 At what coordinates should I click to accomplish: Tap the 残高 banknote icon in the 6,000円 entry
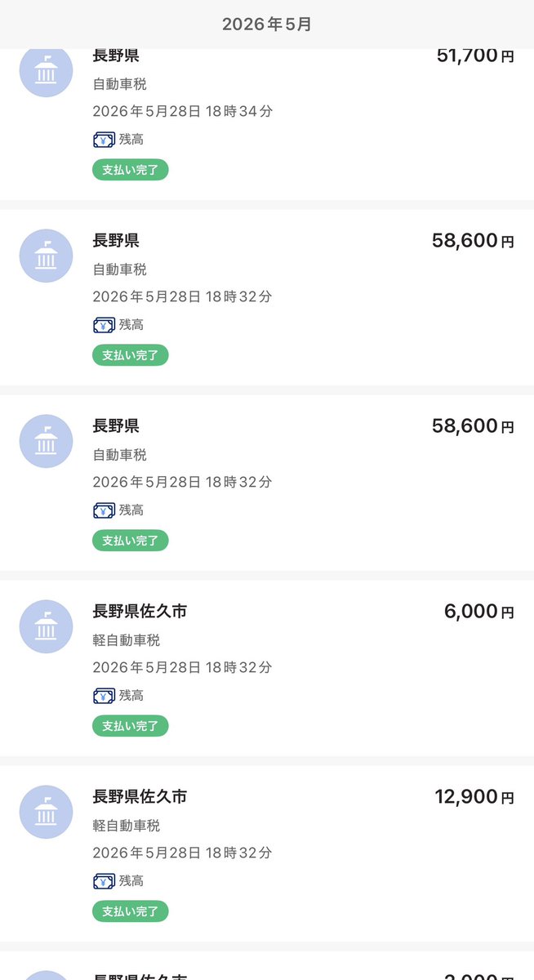pos(104,696)
